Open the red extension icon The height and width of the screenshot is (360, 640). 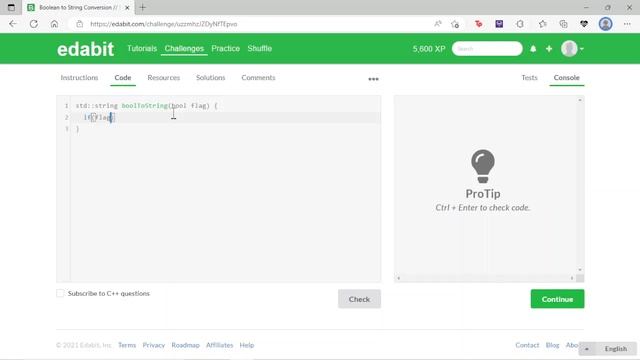click(478, 24)
